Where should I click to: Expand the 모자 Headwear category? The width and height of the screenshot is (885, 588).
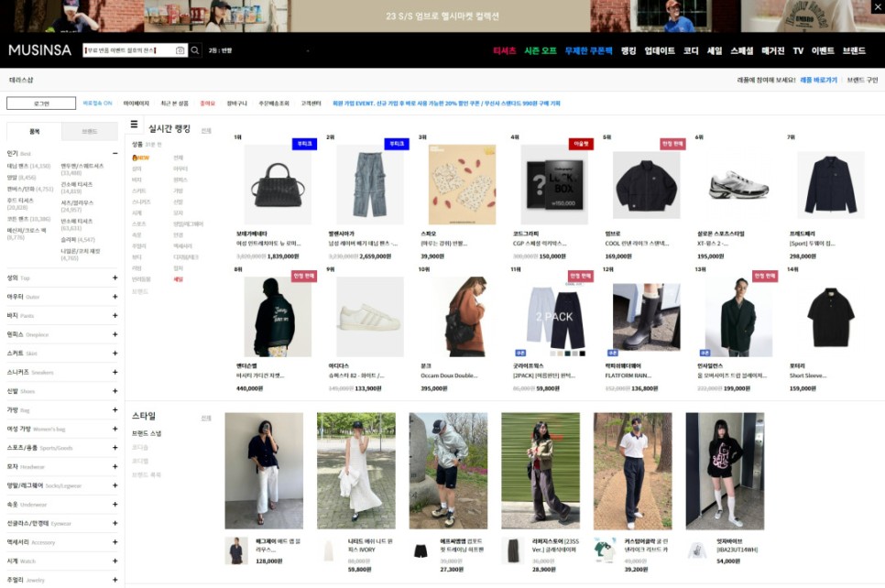pyautogui.click(x=115, y=467)
